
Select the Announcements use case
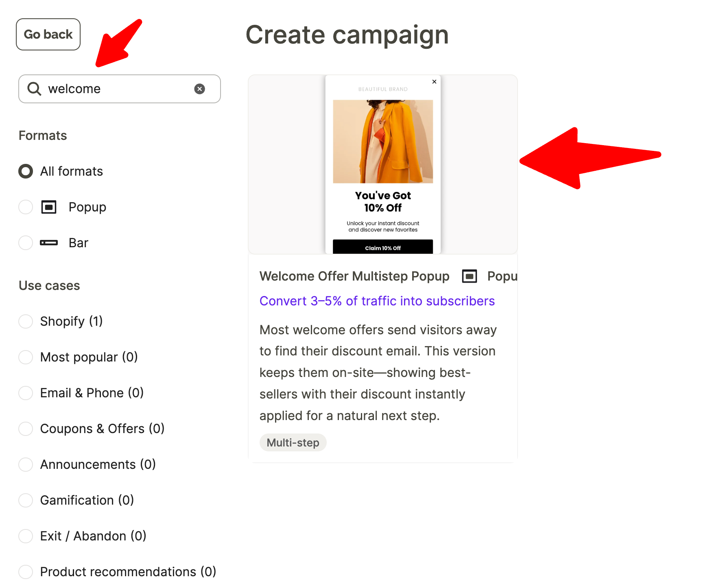[26, 464]
